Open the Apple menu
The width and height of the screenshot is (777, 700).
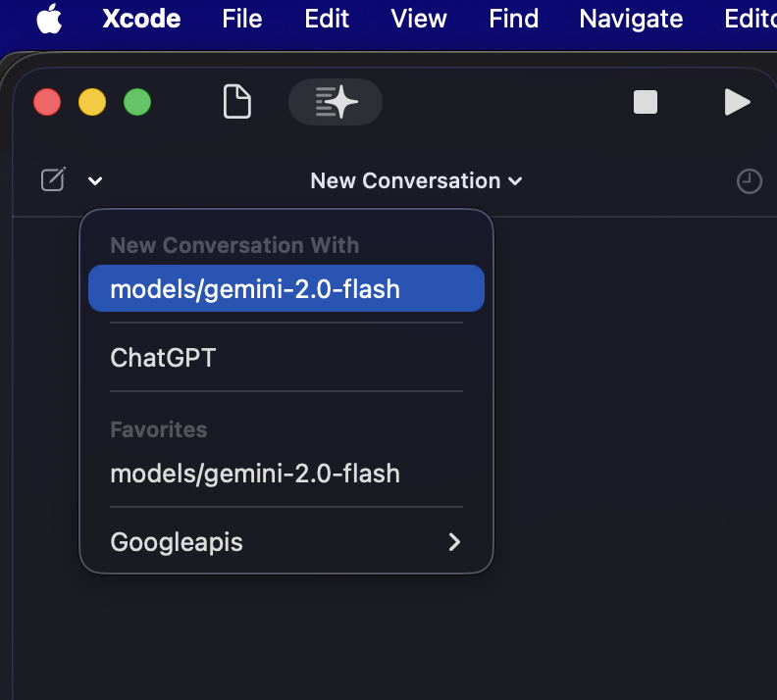tap(49, 19)
